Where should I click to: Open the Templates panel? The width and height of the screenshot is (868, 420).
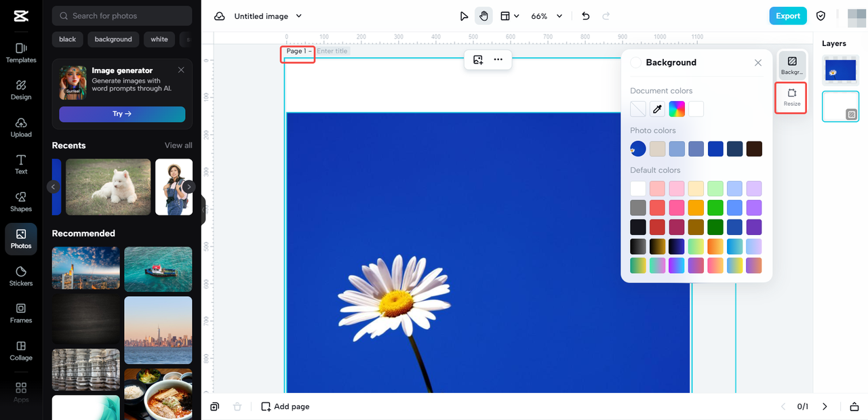pos(21,53)
